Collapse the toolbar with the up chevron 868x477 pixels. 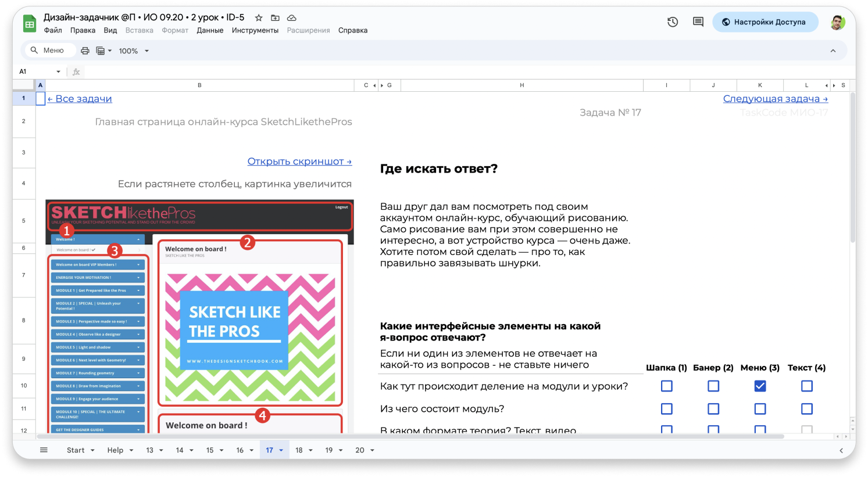[x=833, y=51]
